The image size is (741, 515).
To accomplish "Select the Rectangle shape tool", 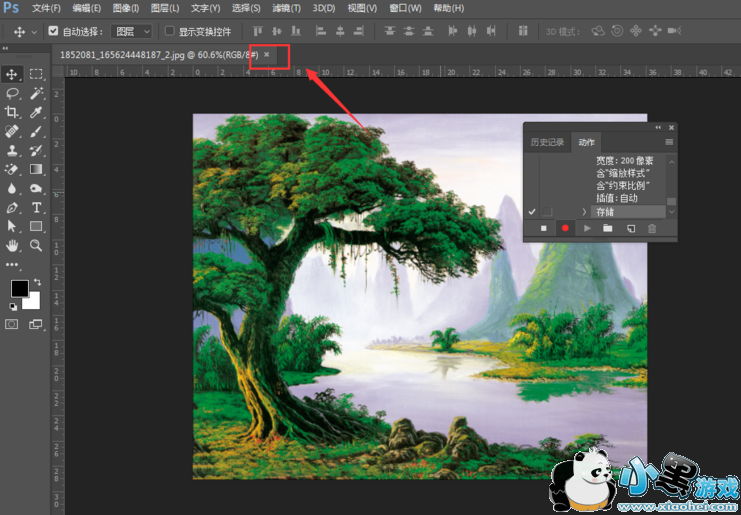I will point(36,226).
